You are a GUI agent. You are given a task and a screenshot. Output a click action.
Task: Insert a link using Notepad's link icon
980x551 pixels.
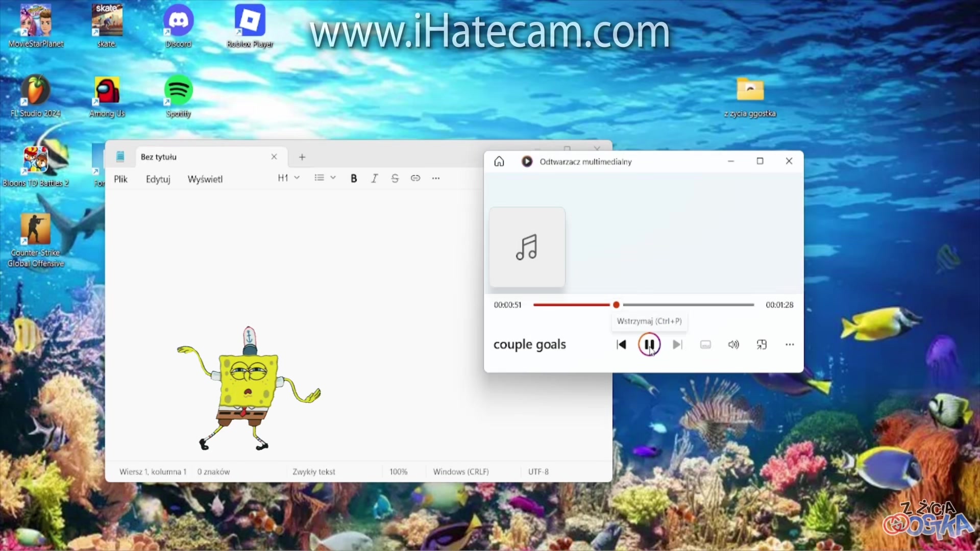click(x=415, y=178)
